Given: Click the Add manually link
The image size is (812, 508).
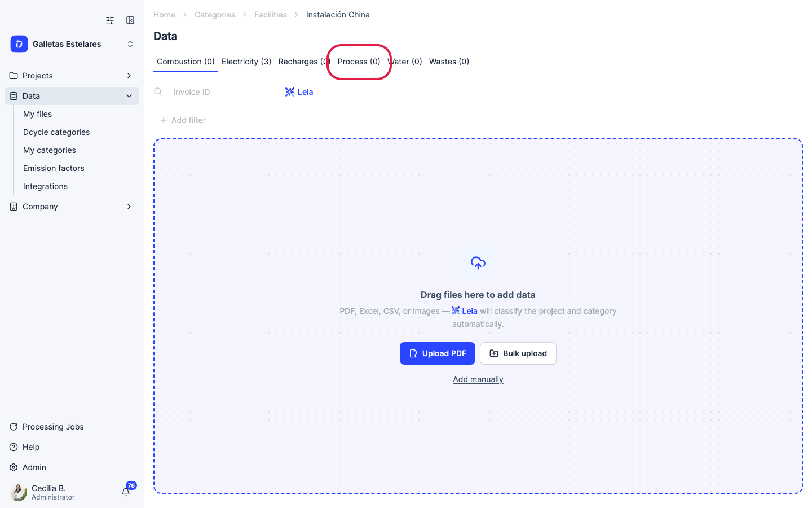Looking at the screenshot, I should [478, 379].
